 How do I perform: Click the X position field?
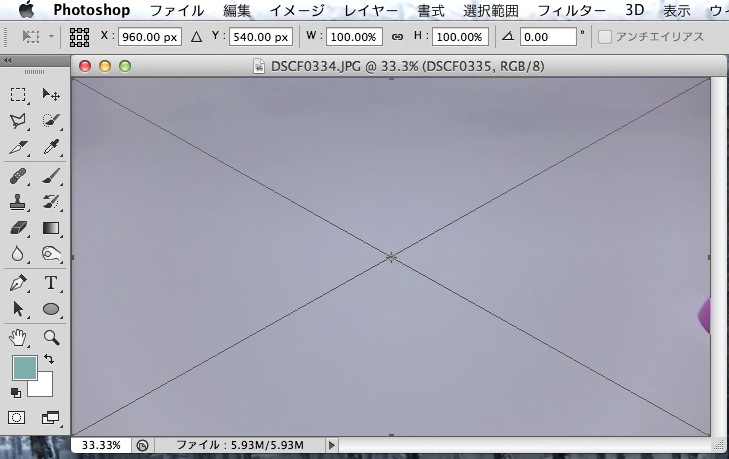[150, 37]
